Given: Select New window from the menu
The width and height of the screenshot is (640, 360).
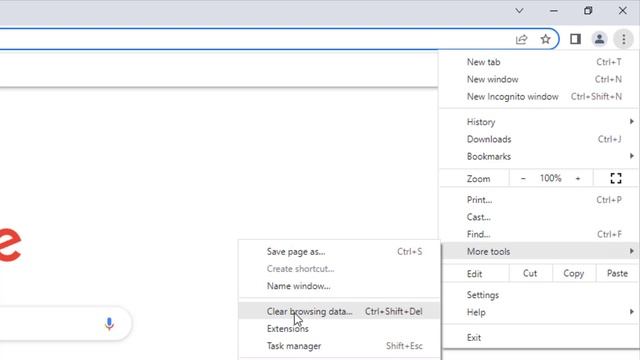Looking at the screenshot, I should (539, 79).
